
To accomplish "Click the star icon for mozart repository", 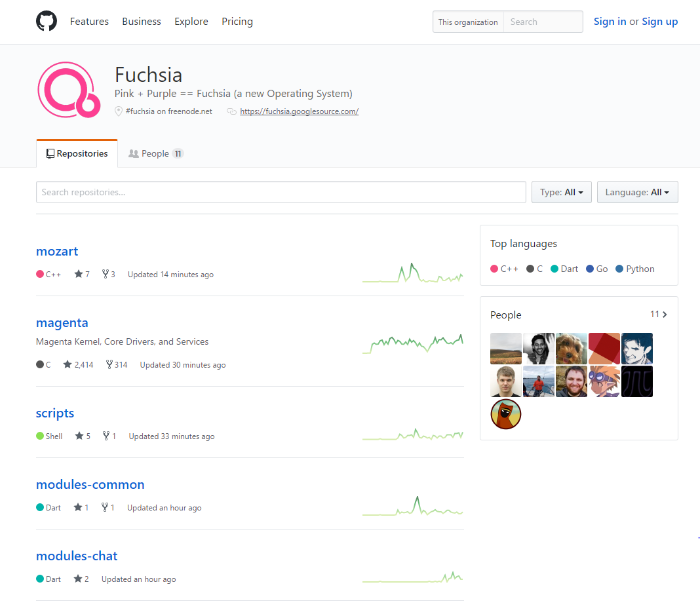I will point(79,274).
